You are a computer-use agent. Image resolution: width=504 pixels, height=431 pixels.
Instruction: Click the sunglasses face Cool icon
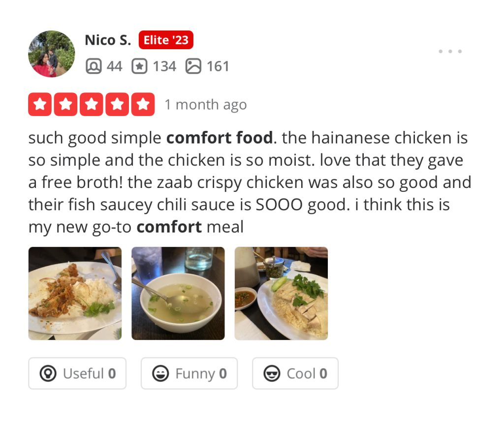pyautogui.click(x=272, y=373)
